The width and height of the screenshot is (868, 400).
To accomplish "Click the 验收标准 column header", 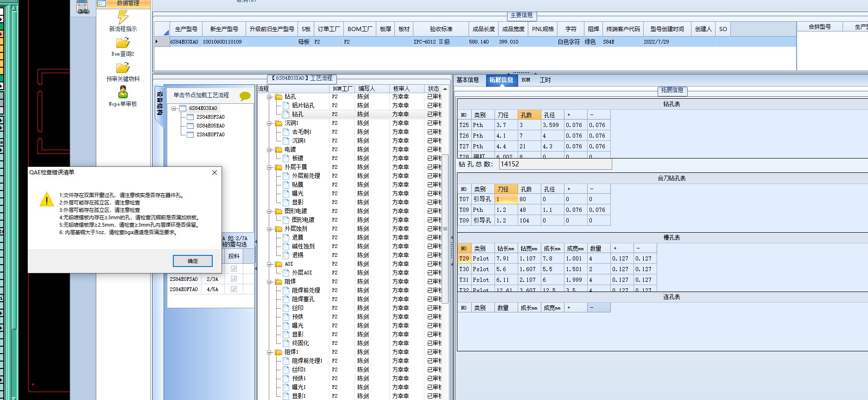I will coord(441,29).
